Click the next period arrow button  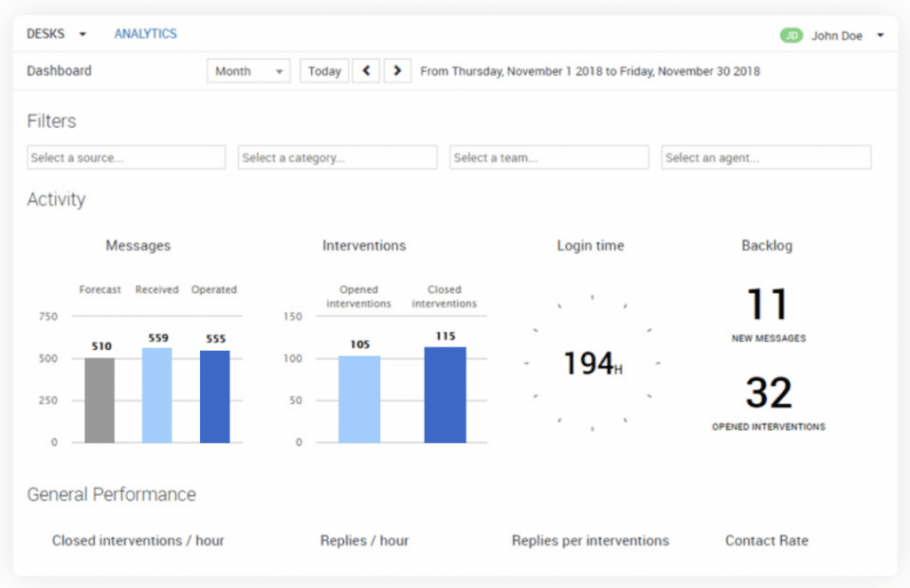point(397,71)
